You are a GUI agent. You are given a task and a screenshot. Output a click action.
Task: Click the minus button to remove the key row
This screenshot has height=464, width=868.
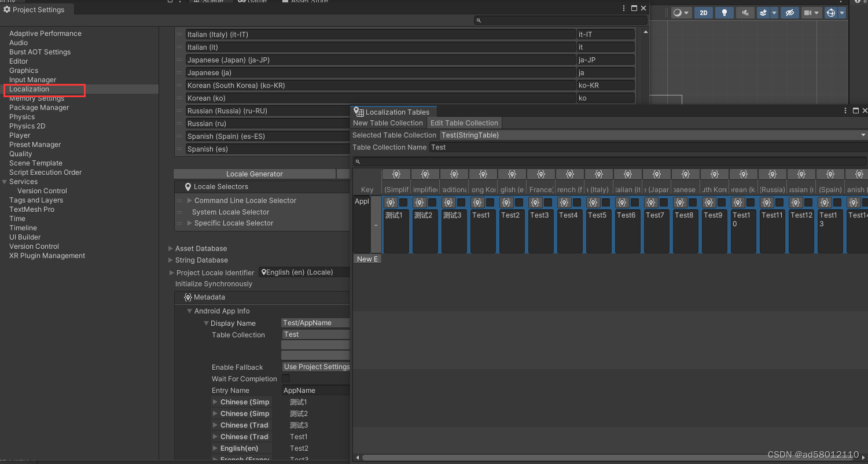pos(376,225)
